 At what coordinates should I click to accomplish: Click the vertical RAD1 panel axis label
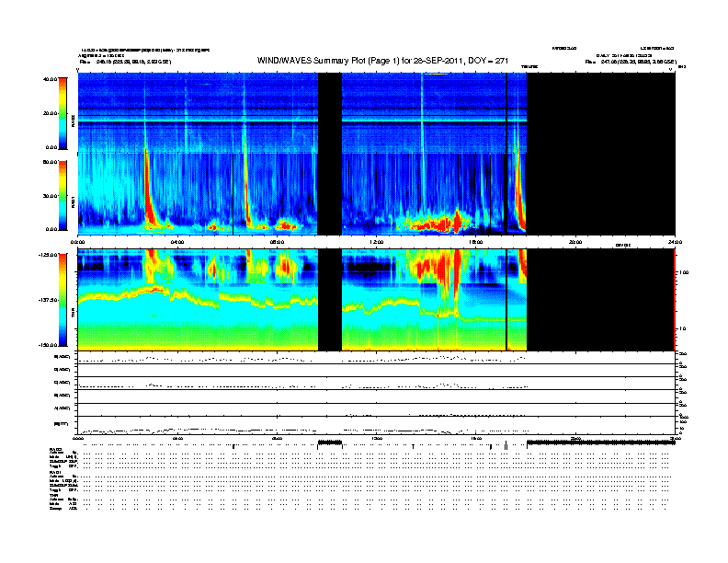73,201
